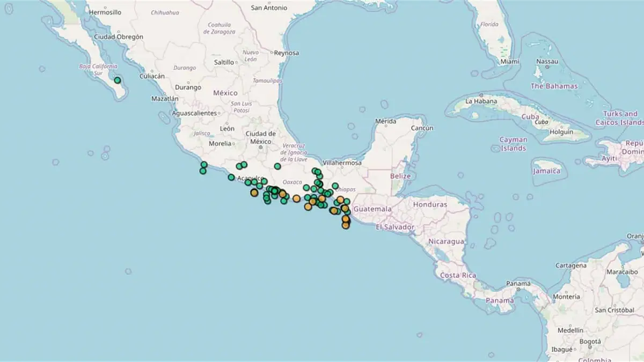Select the green marker directly above Chiapas label

coord(335,186)
